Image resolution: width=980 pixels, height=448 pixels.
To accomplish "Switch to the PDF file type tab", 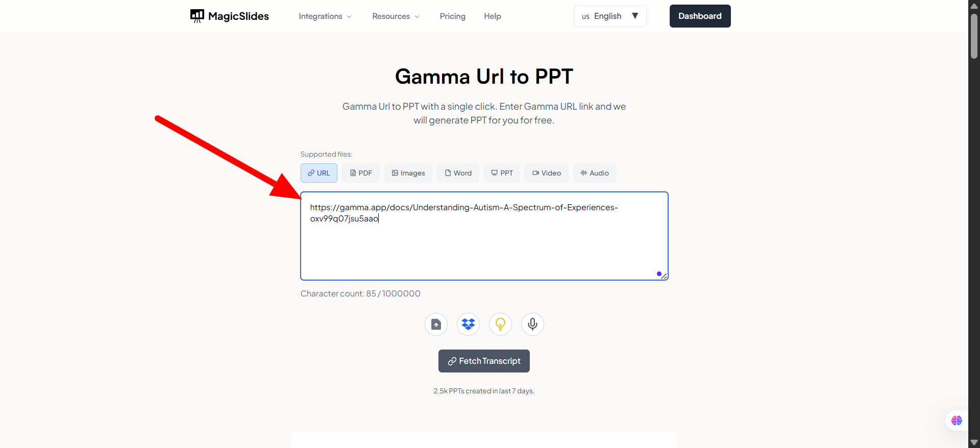I will (361, 173).
